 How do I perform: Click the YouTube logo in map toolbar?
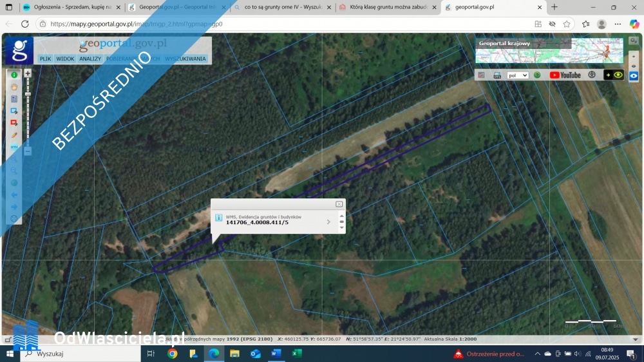565,75
